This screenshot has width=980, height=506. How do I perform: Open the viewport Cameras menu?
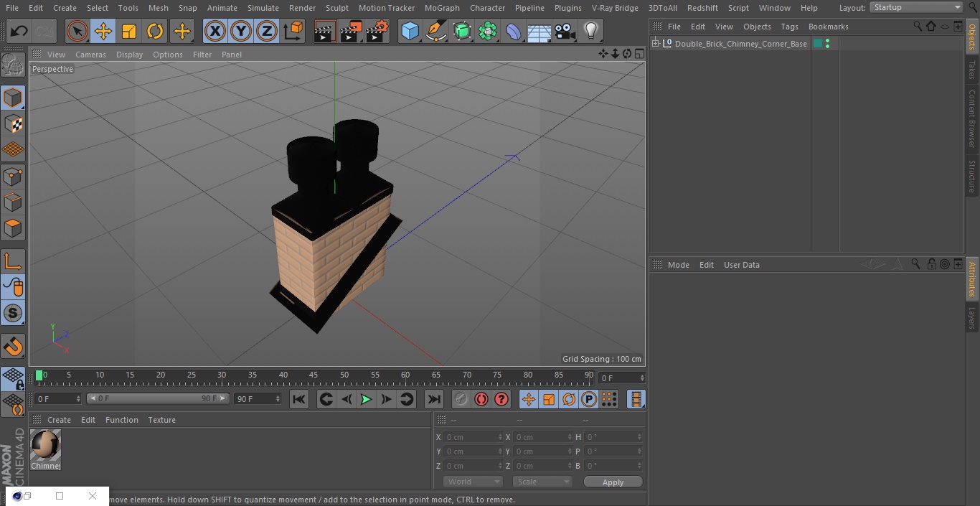[90, 55]
